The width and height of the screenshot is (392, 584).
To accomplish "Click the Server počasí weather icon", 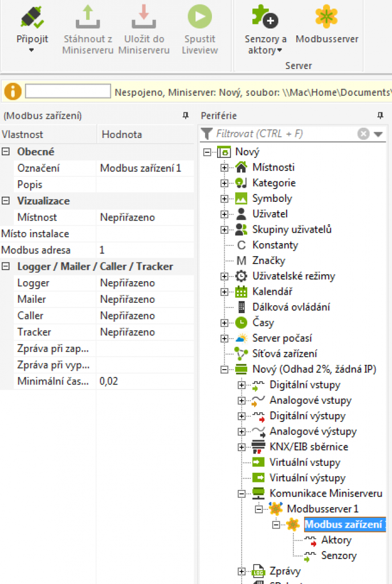I will click(x=241, y=338).
